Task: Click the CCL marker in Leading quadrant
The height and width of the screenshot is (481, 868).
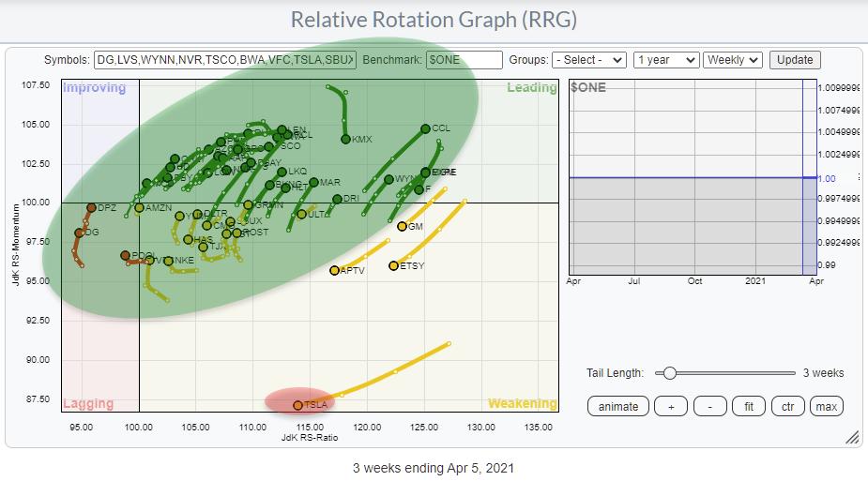Action: pos(425,128)
